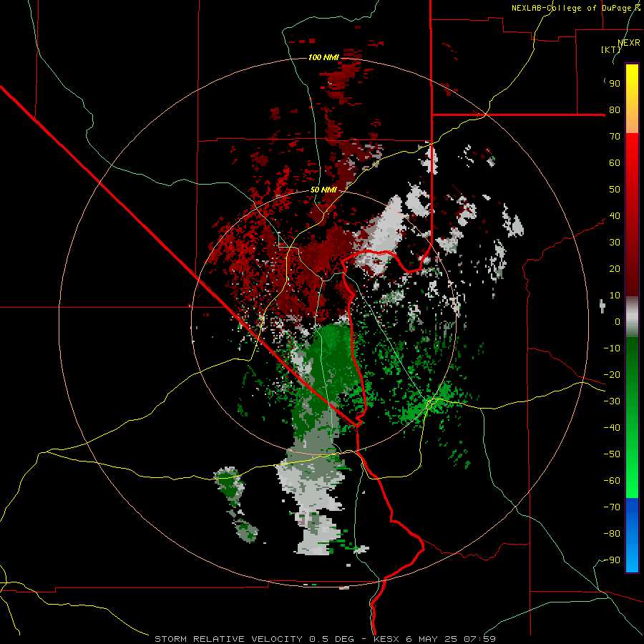
Task: Click the "-30" value on velocity scale
Action: pyautogui.click(x=612, y=401)
